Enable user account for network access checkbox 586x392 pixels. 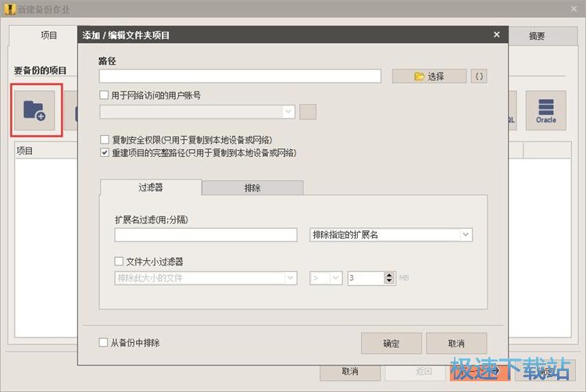pyautogui.click(x=104, y=95)
